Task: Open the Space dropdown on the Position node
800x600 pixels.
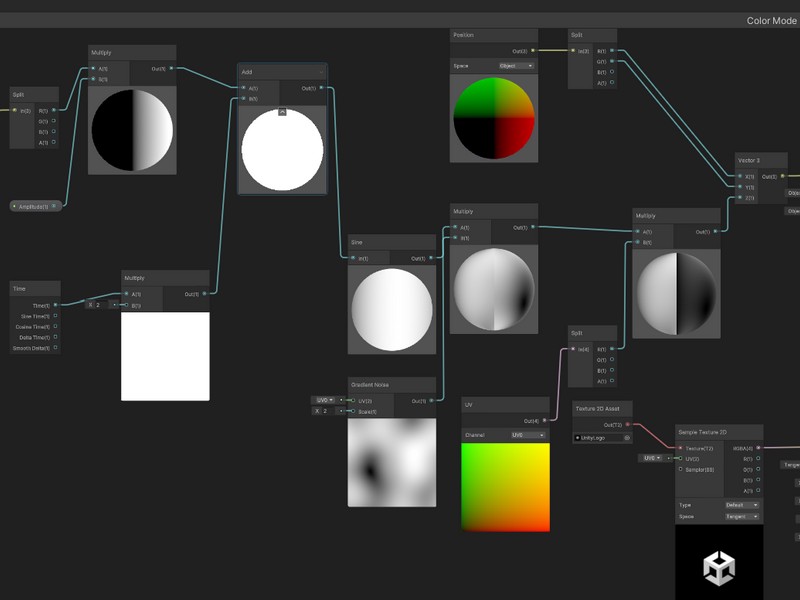Action: 516,66
